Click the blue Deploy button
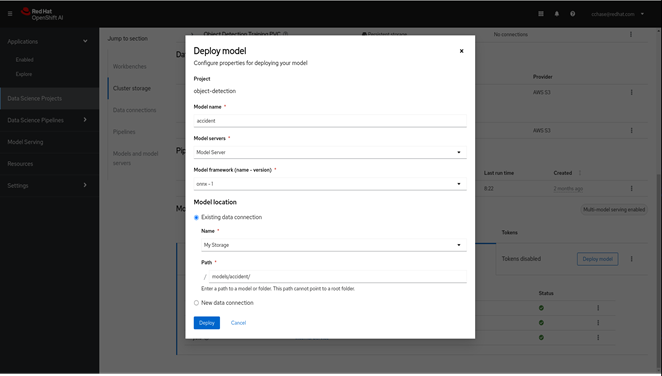The width and height of the screenshot is (662, 376). click(x=207, y=323)
